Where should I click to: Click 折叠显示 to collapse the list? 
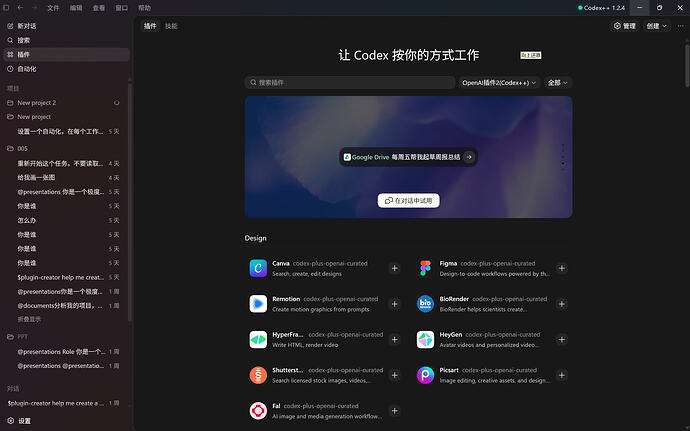[29, 319]
